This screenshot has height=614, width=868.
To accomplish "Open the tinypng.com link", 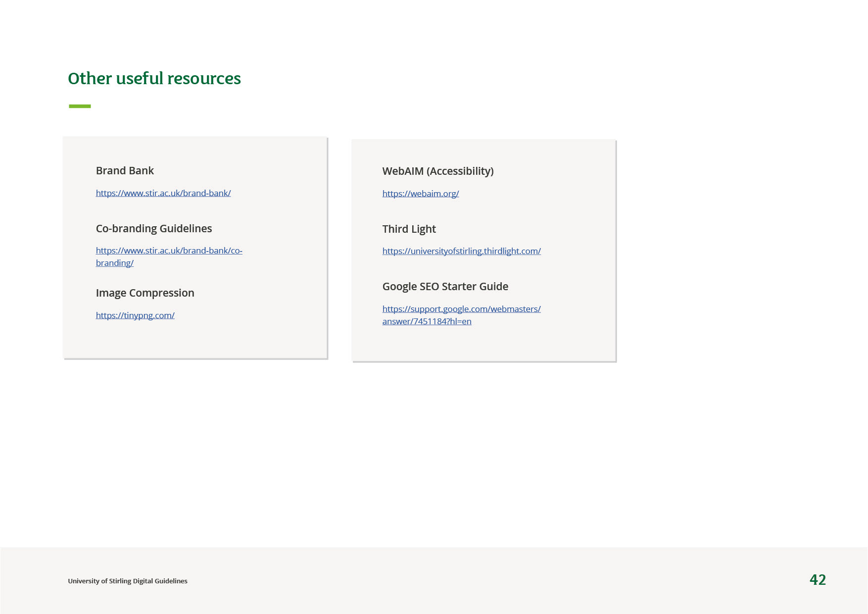I will [135, 315].
